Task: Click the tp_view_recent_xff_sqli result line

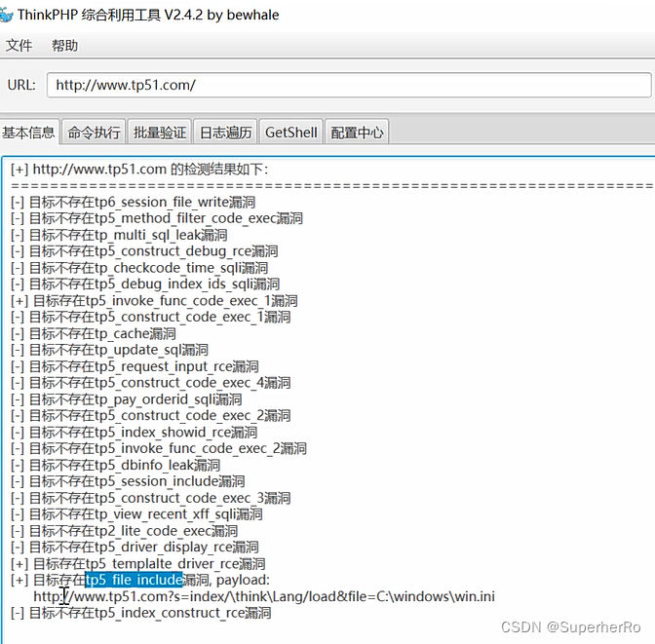Action: [136, 514]
